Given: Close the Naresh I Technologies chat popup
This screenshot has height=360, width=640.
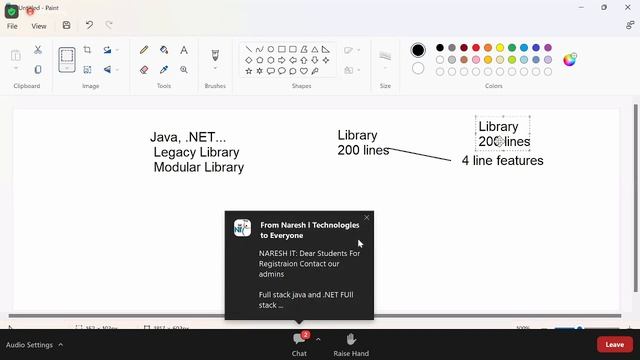Looking at the screenshot, I should point(367,218).
